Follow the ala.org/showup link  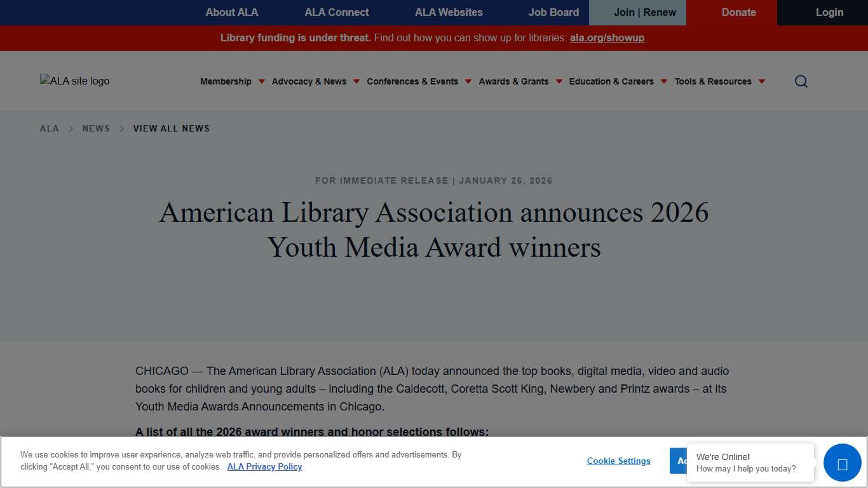[607, 37]
